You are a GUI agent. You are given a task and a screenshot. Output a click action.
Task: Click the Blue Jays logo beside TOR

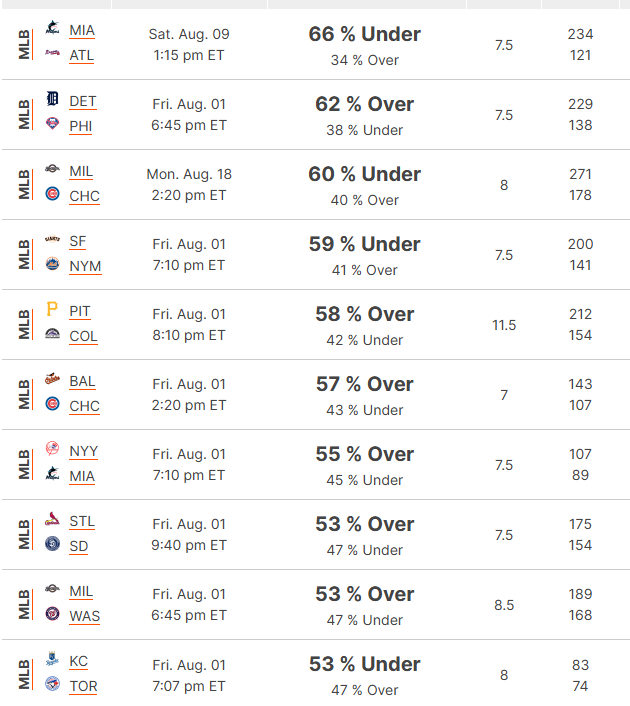click(52, 683)
